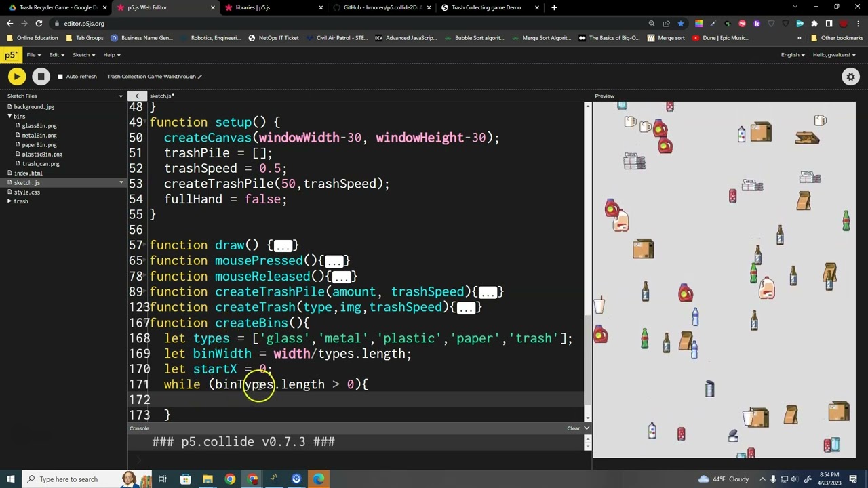Toggle the Auto-refresh checkbox
Screen dimensions: 868x488
click(60, 77)
